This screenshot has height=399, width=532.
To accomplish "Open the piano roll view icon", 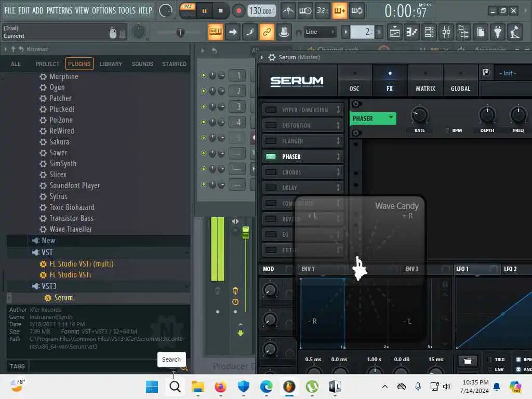I will (x=412, y=32).
